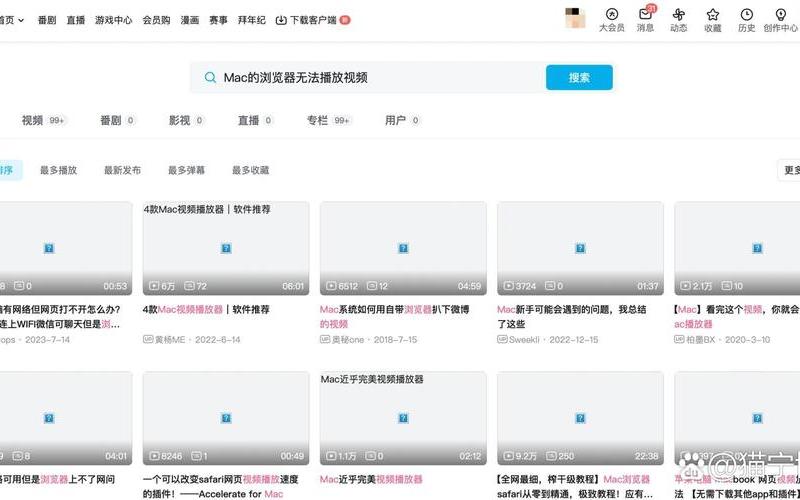Open the 02:12 video thumbnail
800x500 pixels.
click(x=403, y=418)
